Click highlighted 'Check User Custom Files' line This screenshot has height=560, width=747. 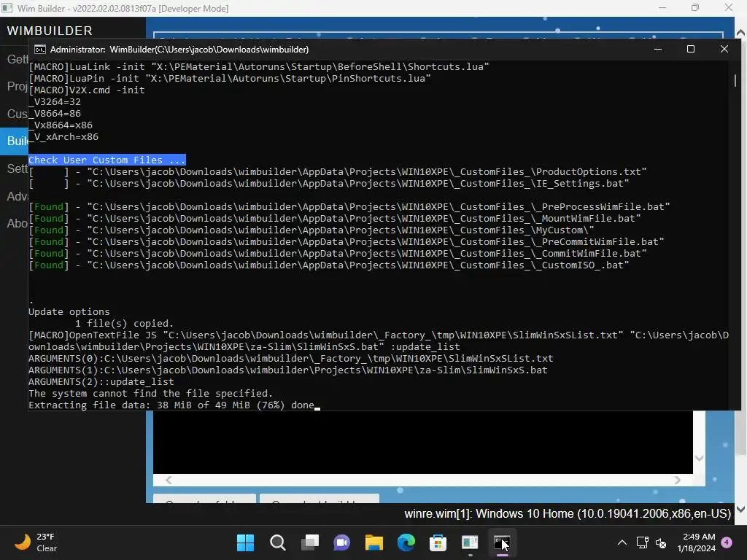(x=107, y=160)
